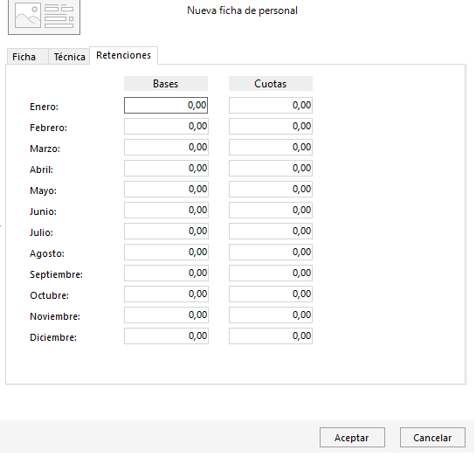Click the Aceptar button
Image resolution: width=476 pixels, height=457 pixels.
352,438
